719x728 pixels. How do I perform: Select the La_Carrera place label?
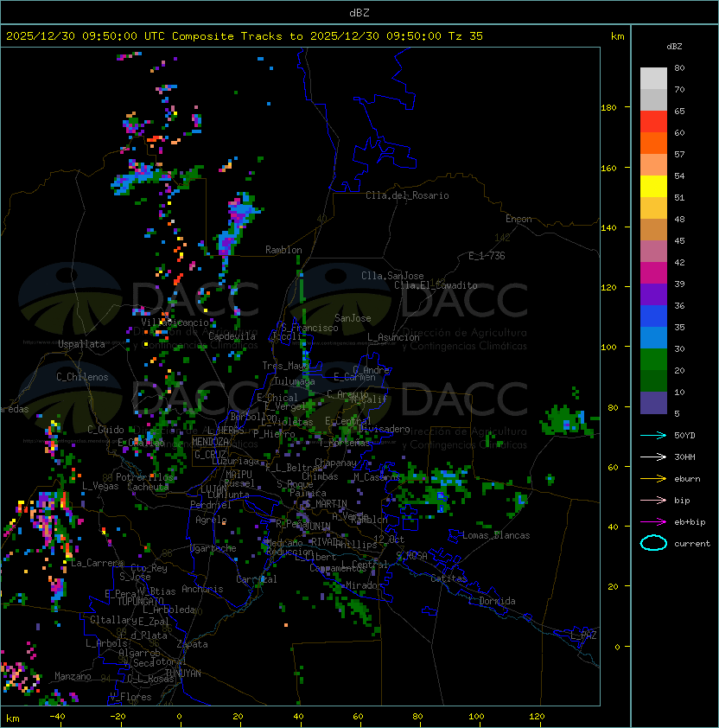click(x=98, y=563)
